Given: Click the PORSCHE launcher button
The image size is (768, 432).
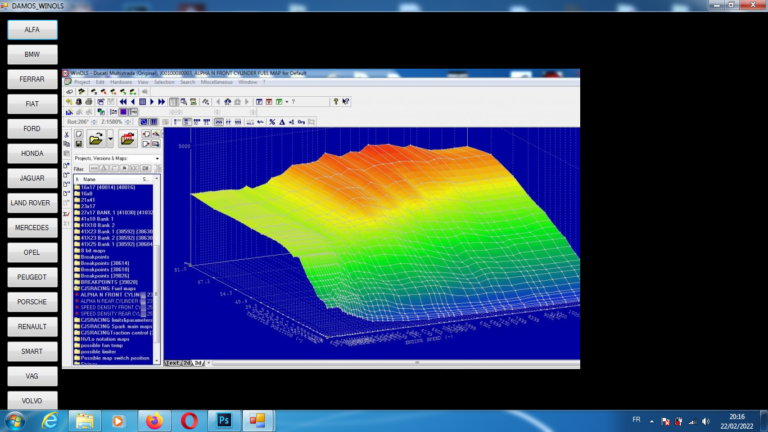Looking at the screenshot, I should [x=32, y=302].
